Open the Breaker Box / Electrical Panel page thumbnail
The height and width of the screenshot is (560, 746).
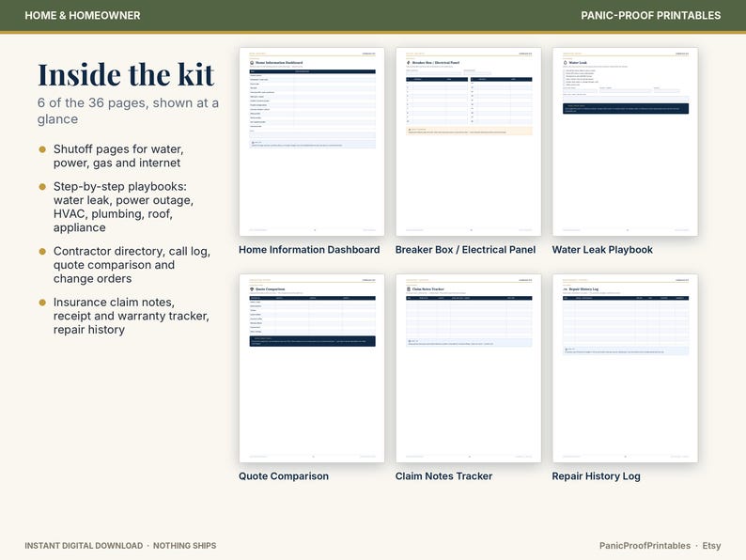pyautogui.click(x=468, y=141)
